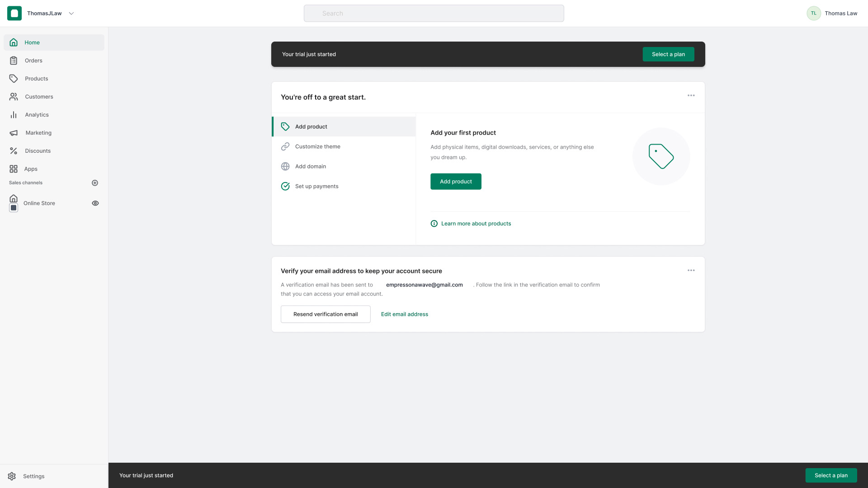
Task: Return to the Home dashboard
Action: point(32,42)
